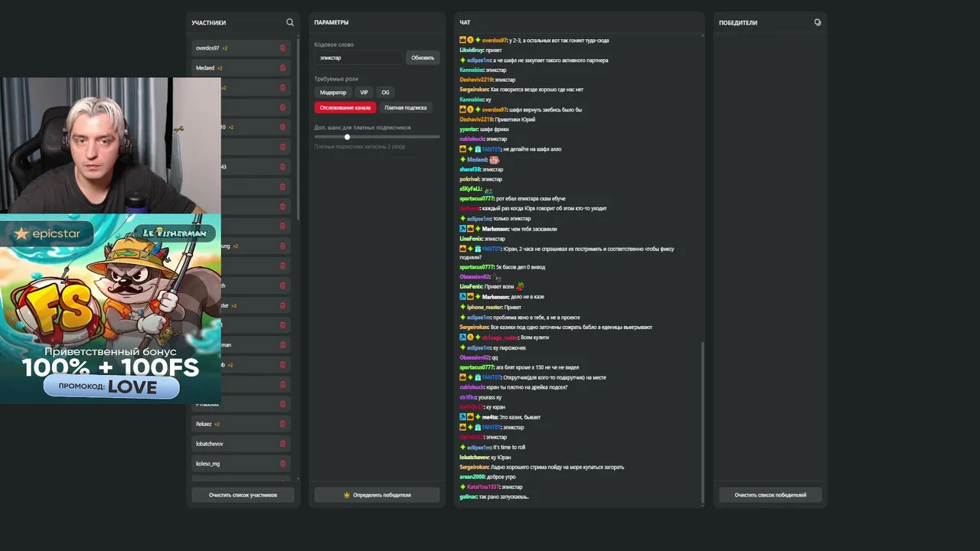Click username sharaf38 in chat
980x551 pixels.
pos(470,169)
